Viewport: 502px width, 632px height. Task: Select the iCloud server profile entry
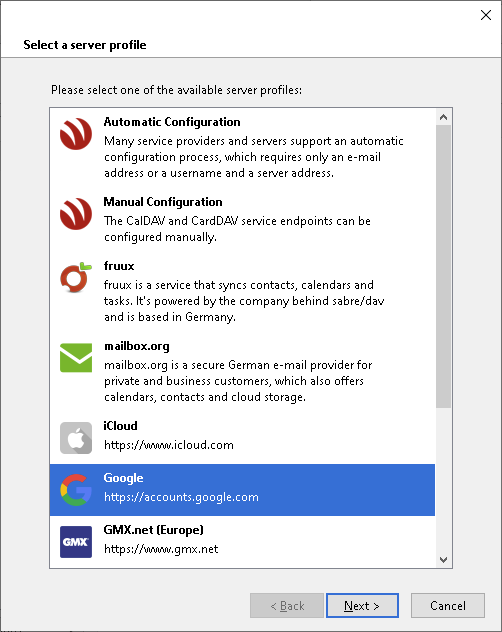click(242, 438)
